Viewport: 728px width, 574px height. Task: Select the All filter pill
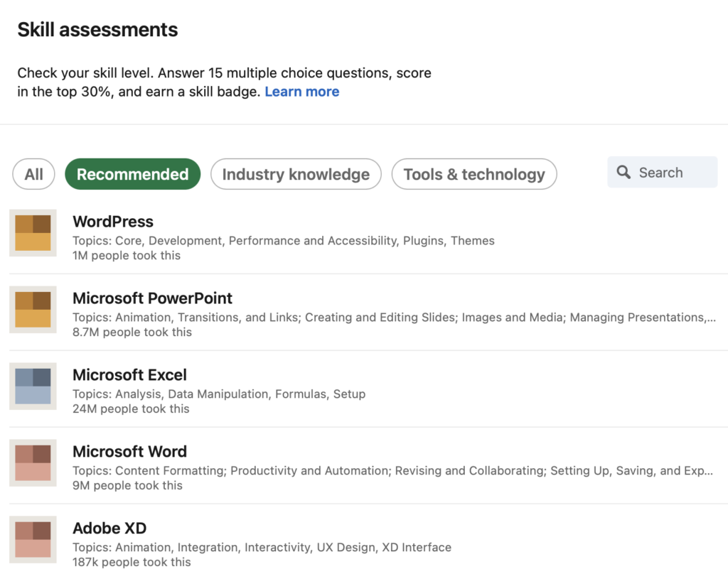pyautogui.click(x=34, y=174)
